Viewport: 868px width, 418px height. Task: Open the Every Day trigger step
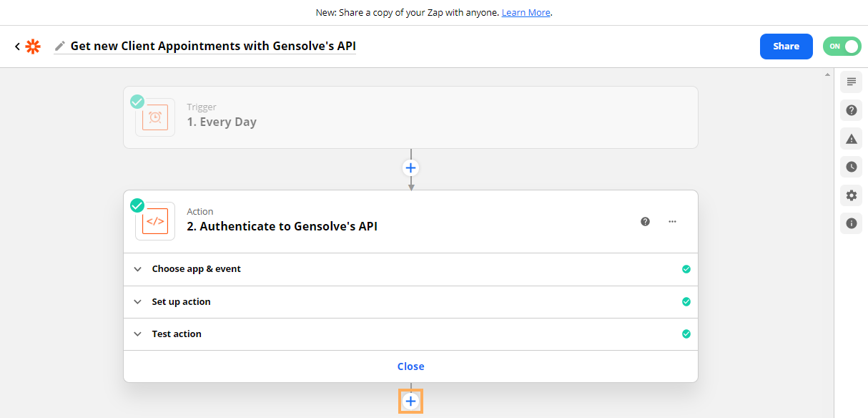coord(410,117)
